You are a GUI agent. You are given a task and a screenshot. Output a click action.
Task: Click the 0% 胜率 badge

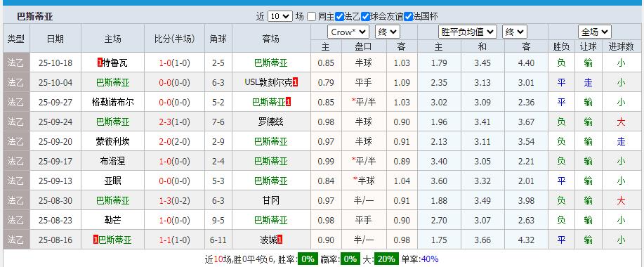click(x=308, y=259)
